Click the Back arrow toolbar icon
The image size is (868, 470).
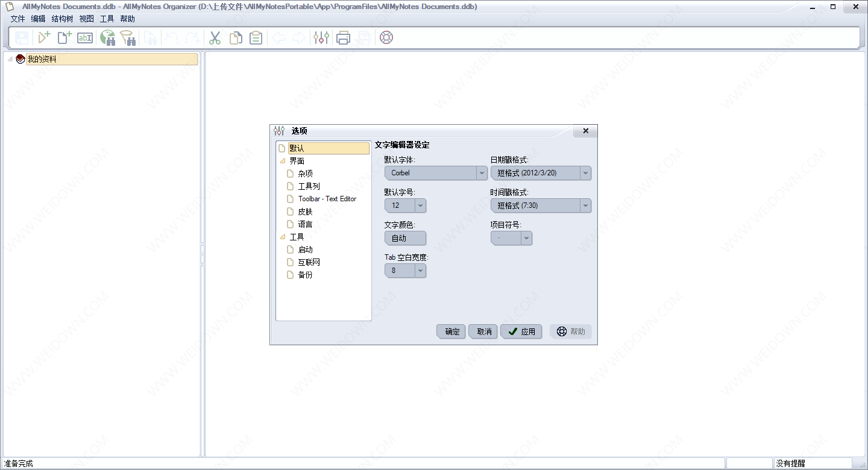pos(278,38)
